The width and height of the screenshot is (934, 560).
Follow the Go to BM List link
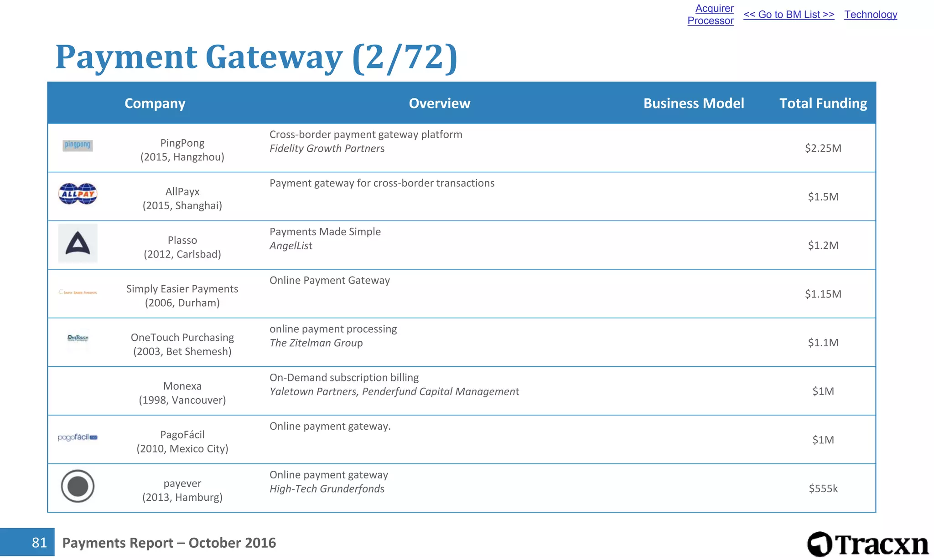789,15
